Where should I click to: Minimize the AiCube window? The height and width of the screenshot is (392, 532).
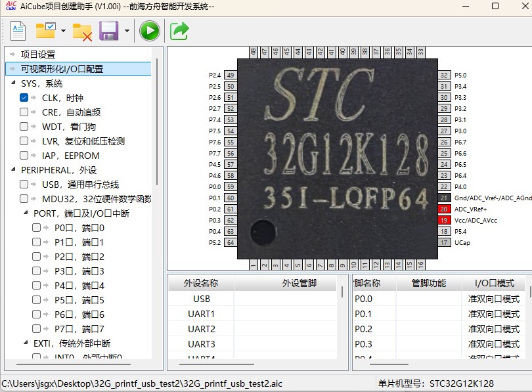tap(466, 6)
